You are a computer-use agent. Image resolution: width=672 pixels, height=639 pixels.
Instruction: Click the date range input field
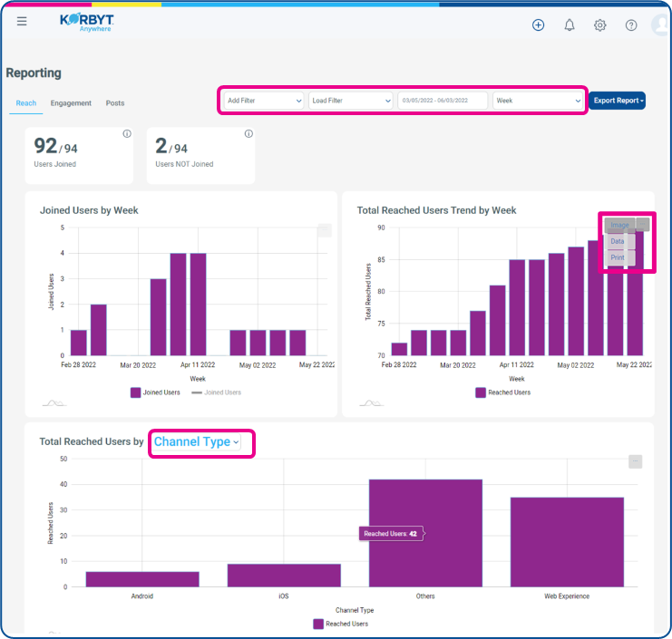pos(443,101)
